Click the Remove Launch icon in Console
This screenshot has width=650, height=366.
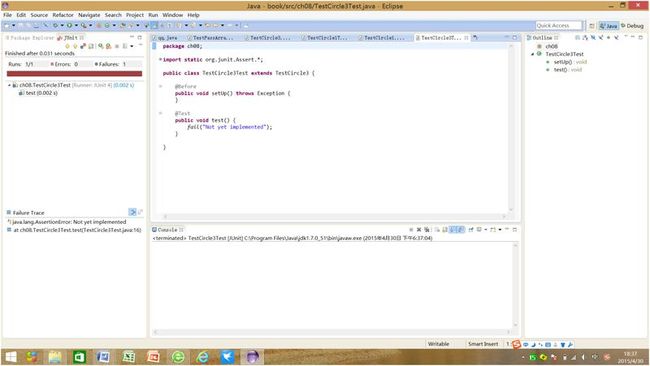419,229
